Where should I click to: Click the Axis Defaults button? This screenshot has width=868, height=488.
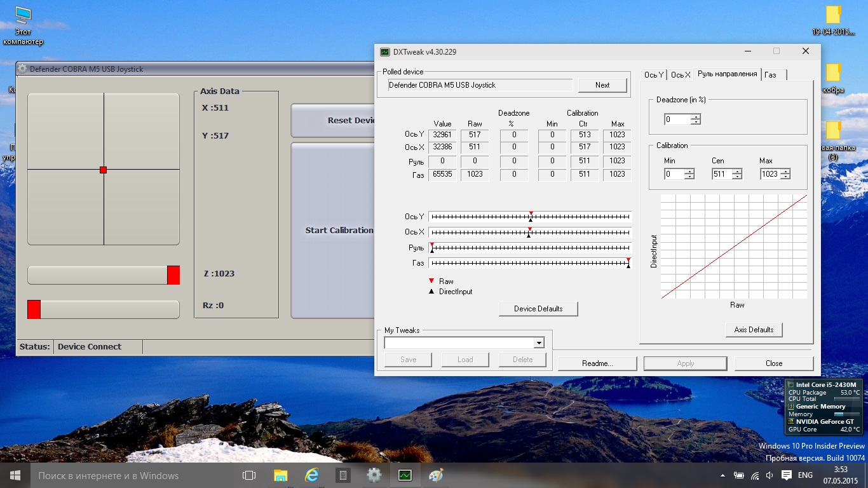coord(754,330)
